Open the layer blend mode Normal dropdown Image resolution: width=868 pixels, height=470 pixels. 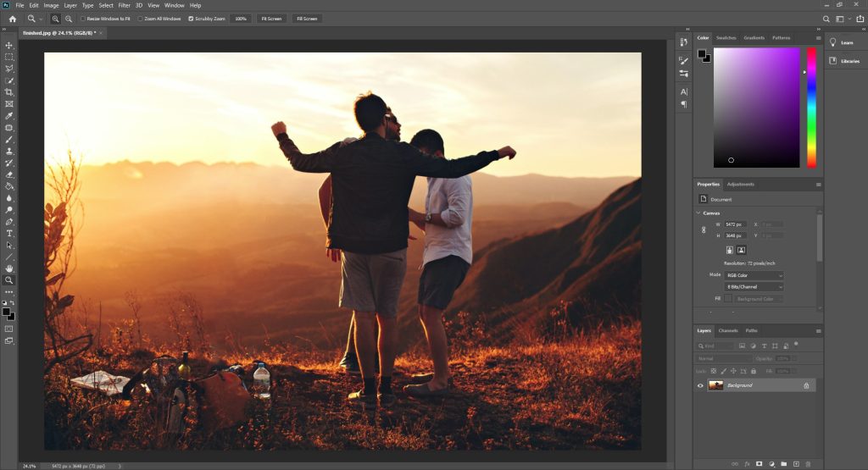[724, 358]
